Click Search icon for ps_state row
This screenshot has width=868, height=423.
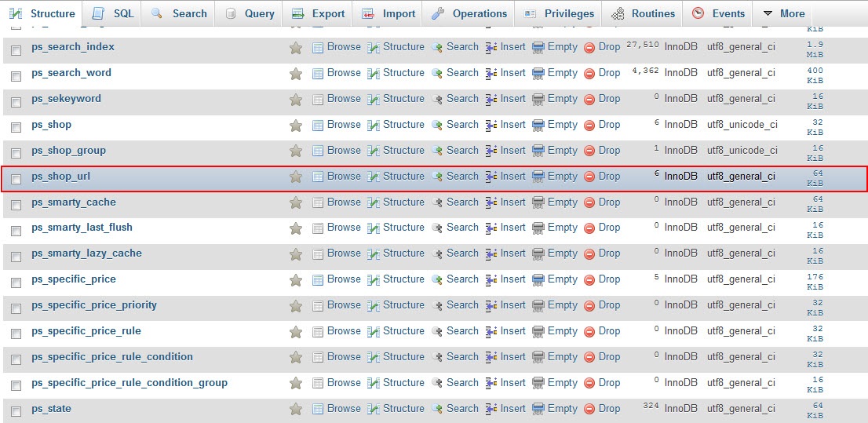(x=437, y=409)
